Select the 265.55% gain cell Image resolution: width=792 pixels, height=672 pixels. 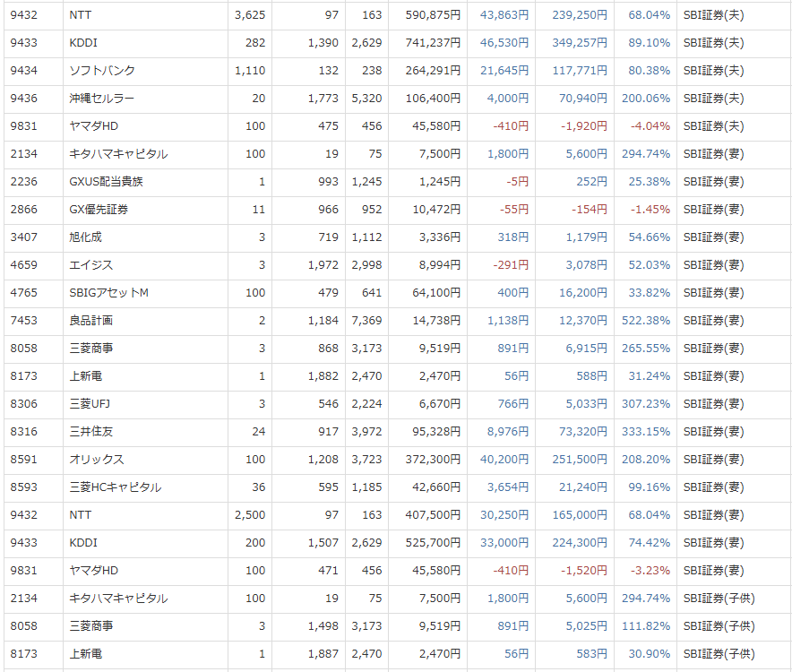[x=646, y=349]
